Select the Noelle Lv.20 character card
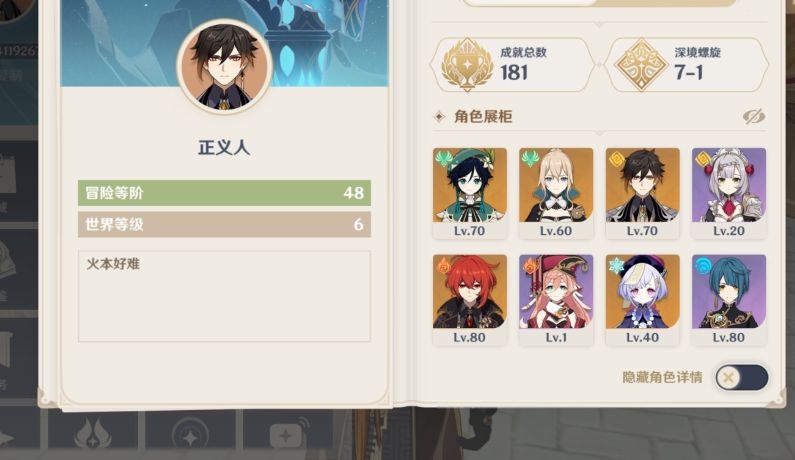Screen dimensions: 795x460 pyautogui.click(x=729, y=193)
